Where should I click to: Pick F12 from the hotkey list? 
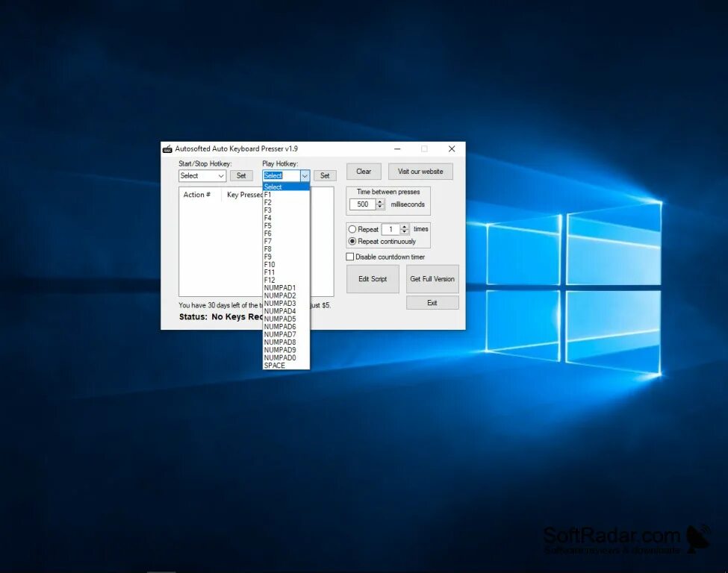click(x=286, y=281)
